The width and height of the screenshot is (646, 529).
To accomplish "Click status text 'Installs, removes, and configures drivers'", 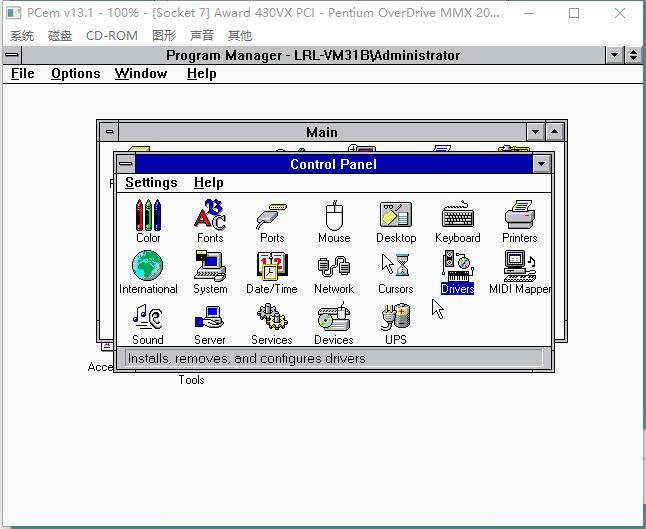I will pyautogui.click(x=246, y=358).
